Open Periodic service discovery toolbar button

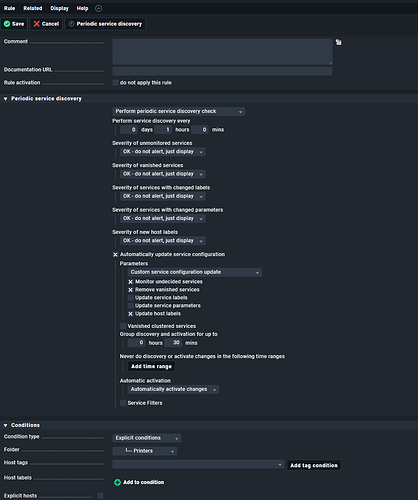pyautogui.click(x=105, y=24)
